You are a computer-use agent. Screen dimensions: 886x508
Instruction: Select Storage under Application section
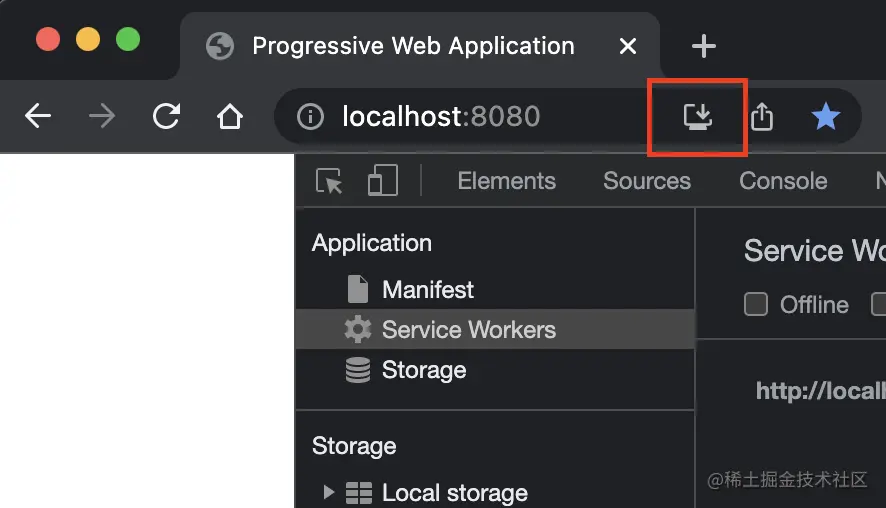pos(423,370)
